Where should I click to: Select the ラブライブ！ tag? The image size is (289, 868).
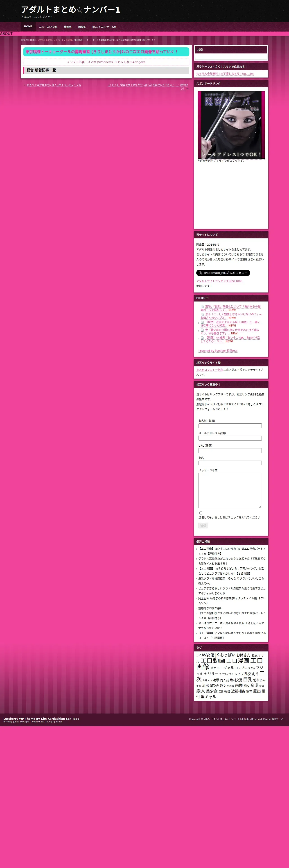[x=226, y=674]
